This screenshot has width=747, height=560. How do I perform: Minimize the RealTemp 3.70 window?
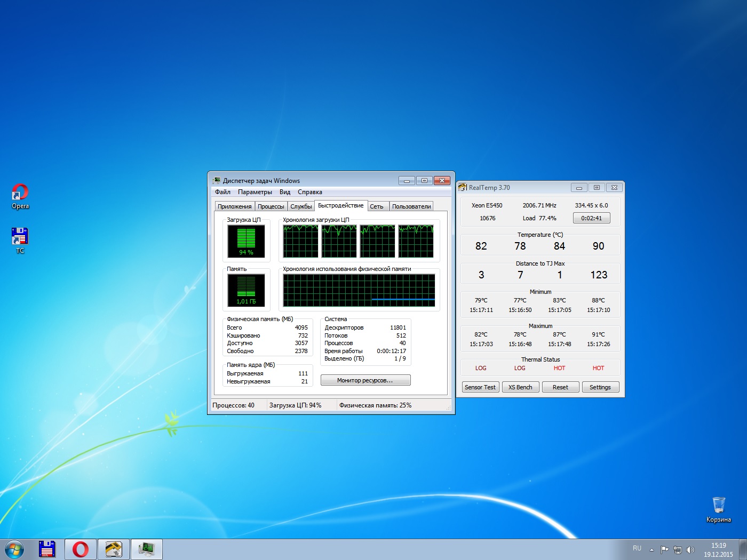579,187
